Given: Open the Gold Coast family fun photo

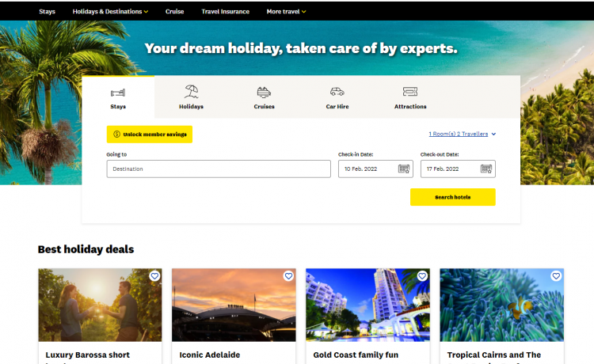Looking at the screenshot, I should (367, 305).
